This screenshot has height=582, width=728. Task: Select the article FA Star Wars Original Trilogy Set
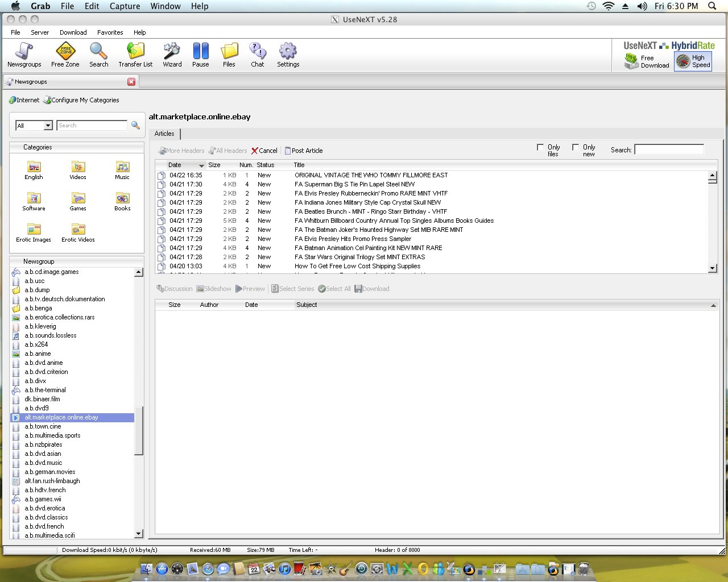tap(359, 257)
